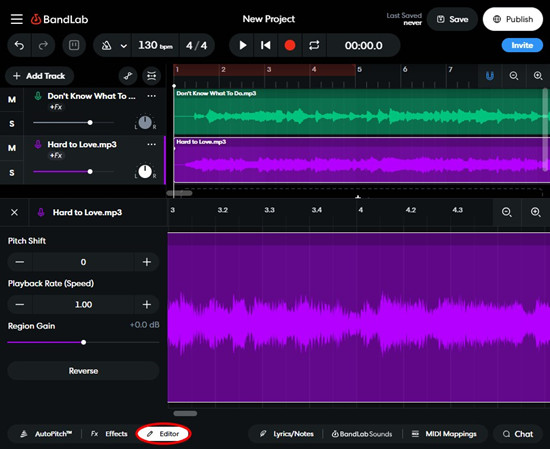Click pan knob of Hard to Love.mp3 track
This screenshot has width=550, height=449.
145,172
